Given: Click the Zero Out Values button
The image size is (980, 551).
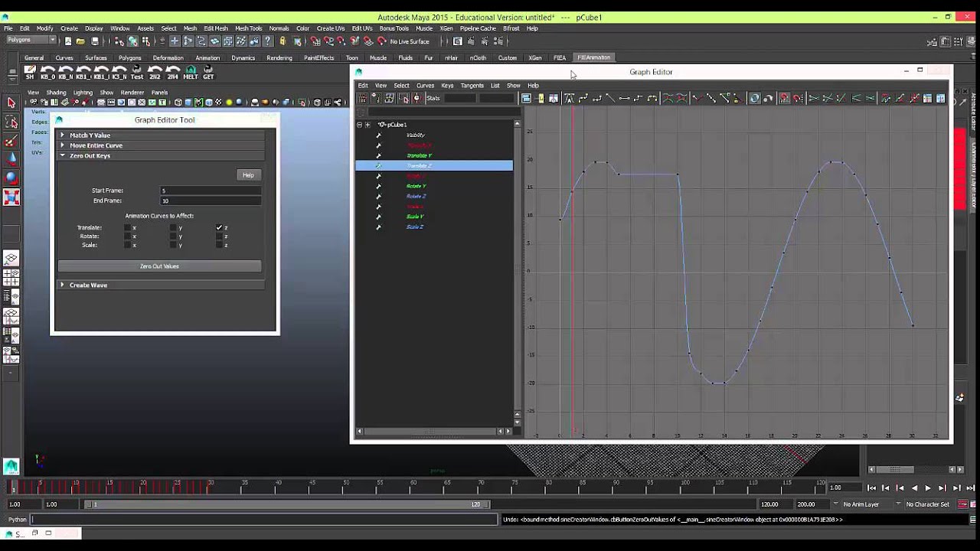Looking at the screenshot, I should pos(159,266).
